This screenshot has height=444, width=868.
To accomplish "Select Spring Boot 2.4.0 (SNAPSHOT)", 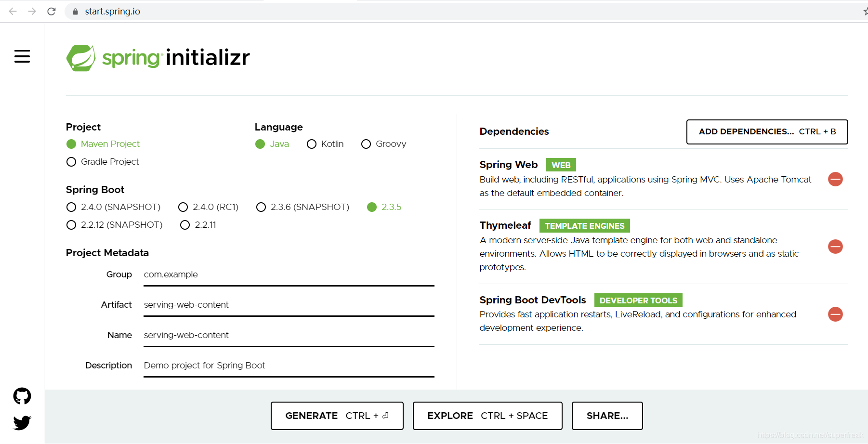I will click(x=113, y=207).
